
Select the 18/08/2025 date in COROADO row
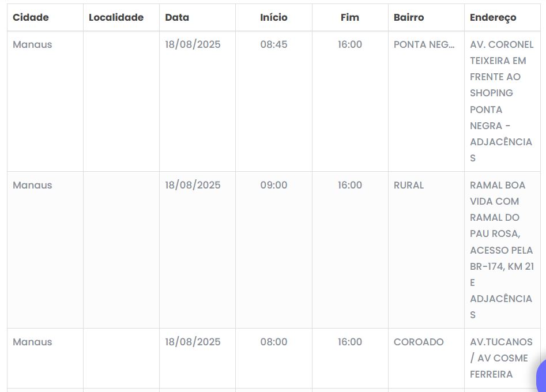coord(193,342)
